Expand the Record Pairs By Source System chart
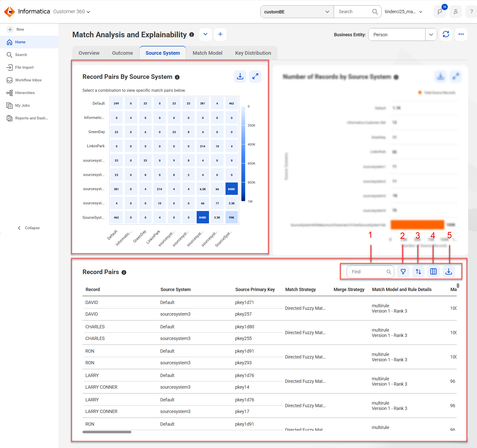 [255, 76]
